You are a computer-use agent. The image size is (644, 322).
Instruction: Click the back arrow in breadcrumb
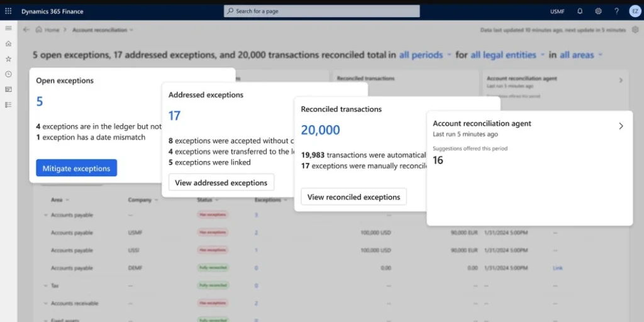point(26,30)
